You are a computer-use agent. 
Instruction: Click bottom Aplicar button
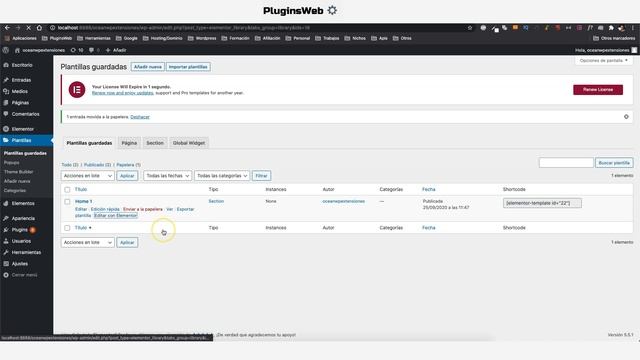coord(127,242)
